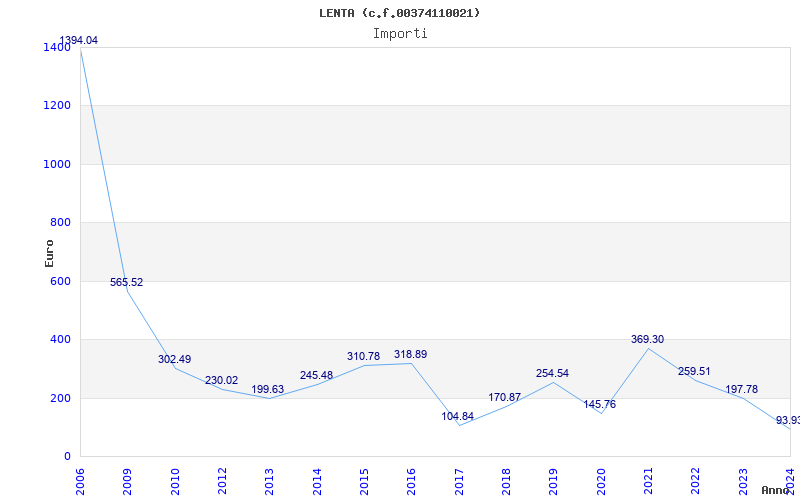This screenshot has height=500, width=800.
Task: Click the 2009 x-axis label
Action: pos(127,481)
